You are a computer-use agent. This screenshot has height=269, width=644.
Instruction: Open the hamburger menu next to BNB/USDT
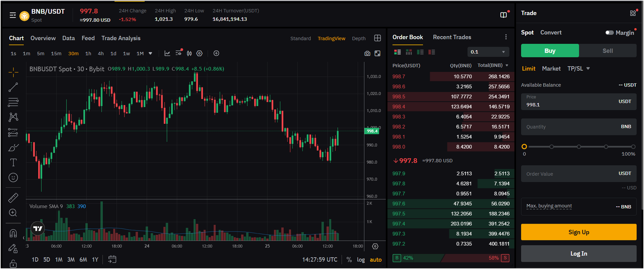click(13, 15)
